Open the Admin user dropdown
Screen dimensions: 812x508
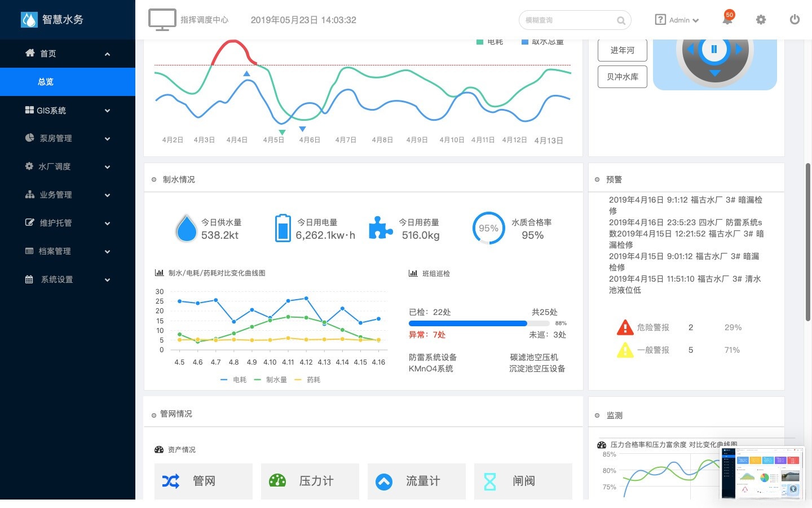coord(677,20)
